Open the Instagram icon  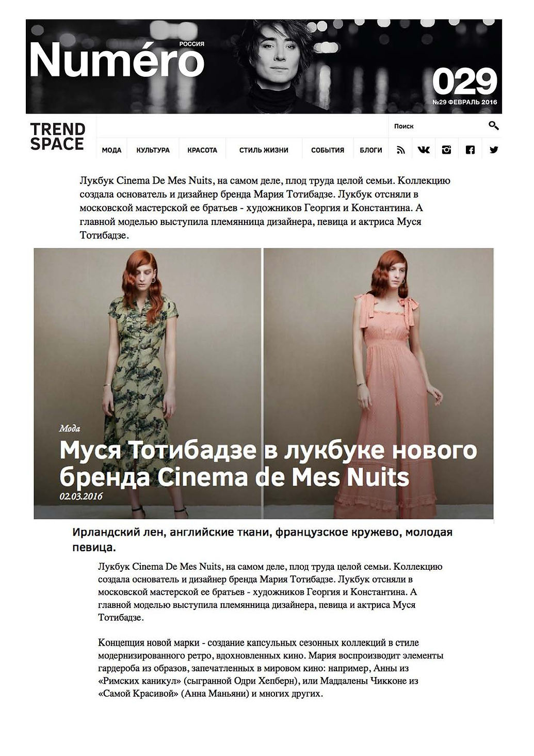pyautogui.click(x=446, y=150)
